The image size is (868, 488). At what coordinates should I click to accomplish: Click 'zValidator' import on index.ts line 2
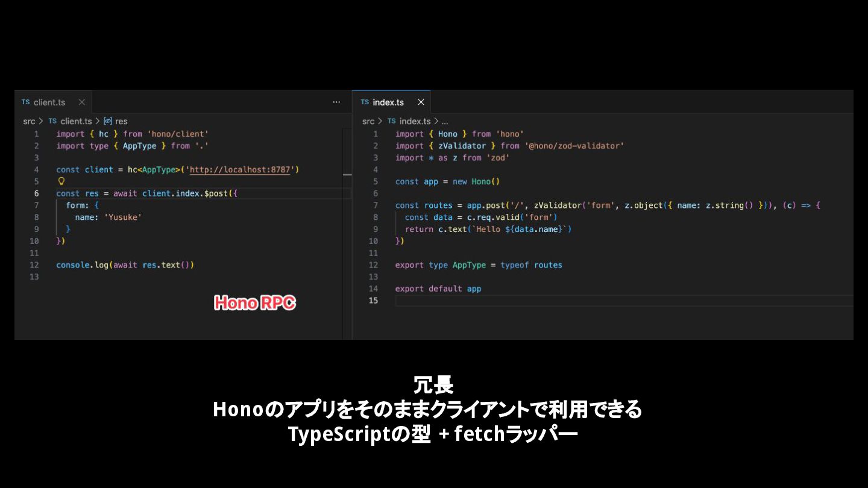coord(462,146)
